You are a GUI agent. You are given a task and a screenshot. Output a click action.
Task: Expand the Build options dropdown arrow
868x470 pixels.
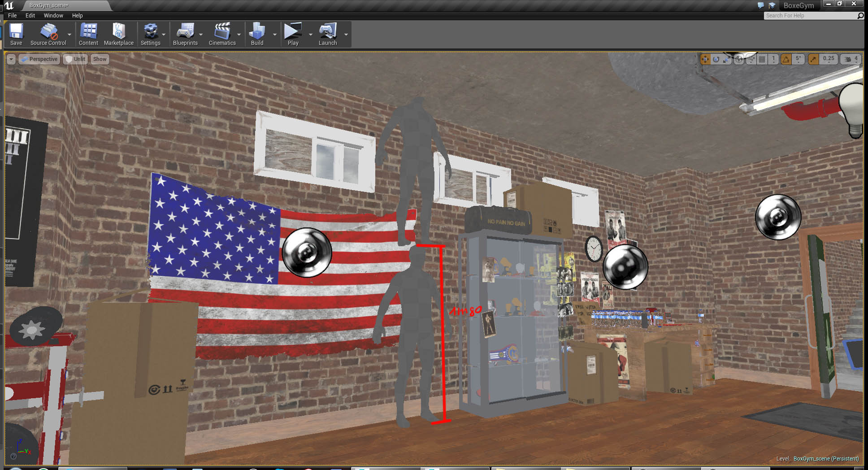tap(275, 35)
